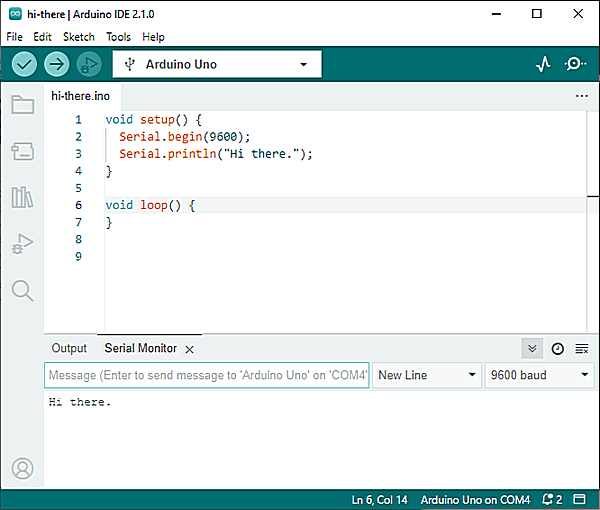Click the 'Serial.begin(9600);' code line
The width and height of the screenshot is (600, 510).
(x=184, y=137)
